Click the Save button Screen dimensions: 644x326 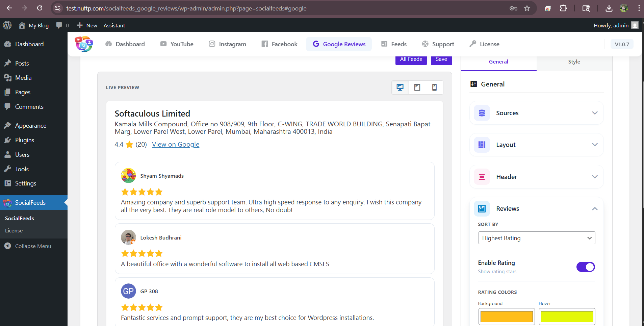pos(441,59)
